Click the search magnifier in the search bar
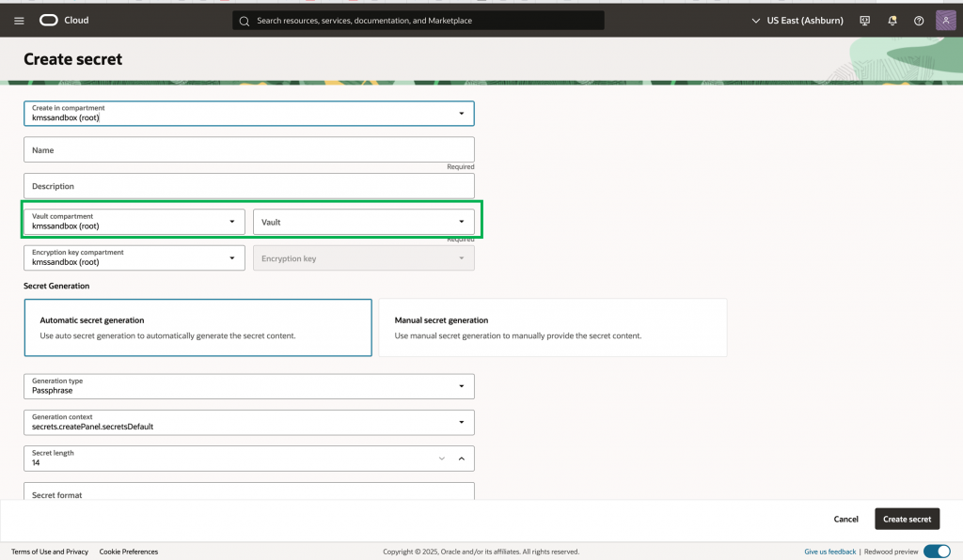963x560 pixels. (244, 20)
